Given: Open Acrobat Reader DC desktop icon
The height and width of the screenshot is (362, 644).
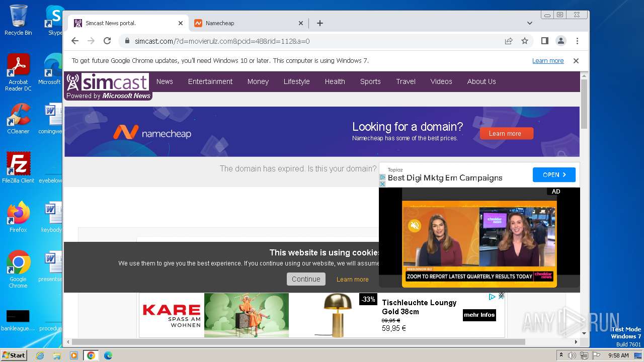Looking at the screenshot, I should pyautogui.click(x=18, y=73).
